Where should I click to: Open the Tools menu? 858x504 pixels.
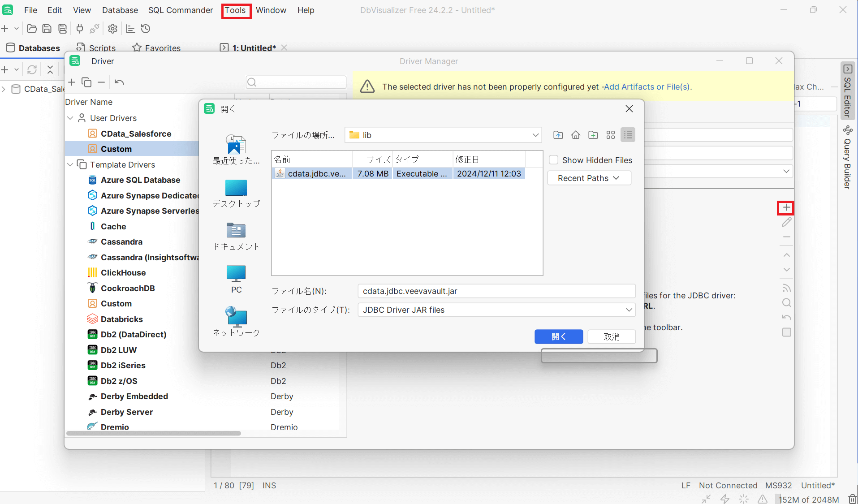point(236,10)
